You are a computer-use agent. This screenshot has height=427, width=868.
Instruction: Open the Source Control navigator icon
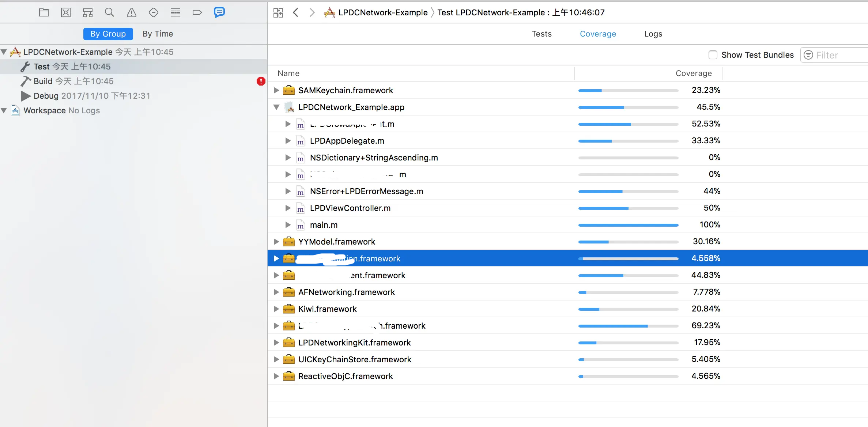click(x=66, y=13)
